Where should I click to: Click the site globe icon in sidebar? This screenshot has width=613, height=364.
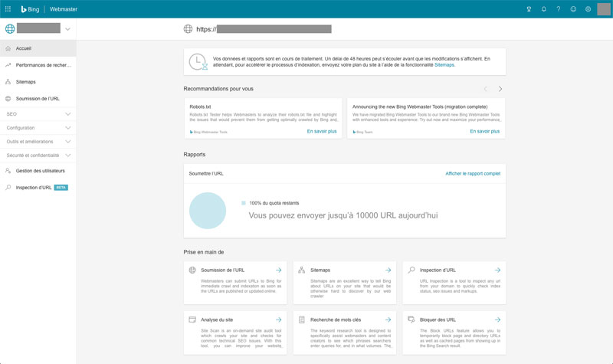click(10, 28)
